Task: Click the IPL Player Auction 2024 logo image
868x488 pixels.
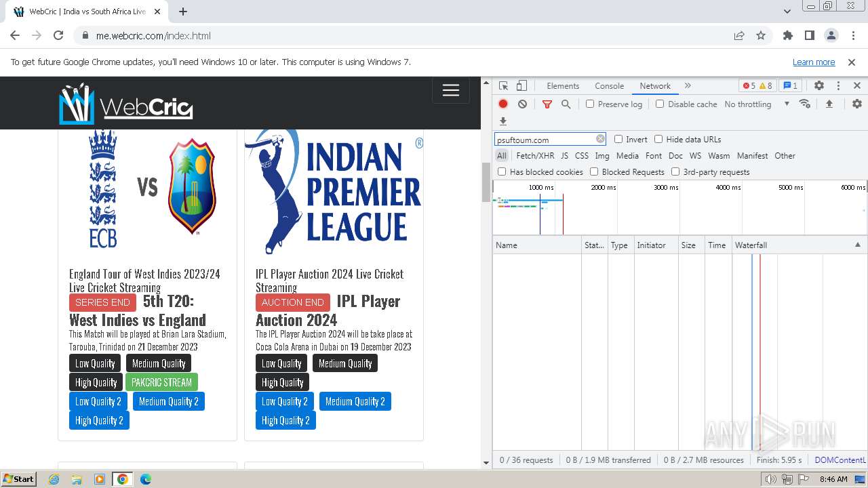Action: tap(334, 192)
